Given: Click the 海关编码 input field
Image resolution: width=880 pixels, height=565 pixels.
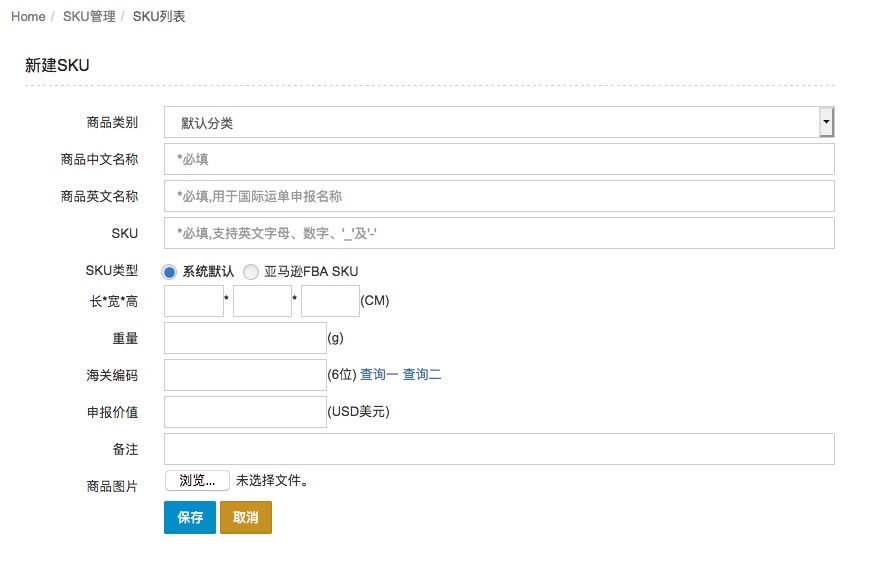Looking at the screenshot, I should click(x=245, y=375).
